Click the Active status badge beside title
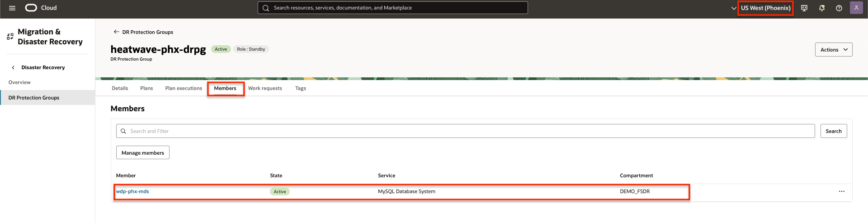This screenshot has height=223, width=868. click(x=221, y=49)
